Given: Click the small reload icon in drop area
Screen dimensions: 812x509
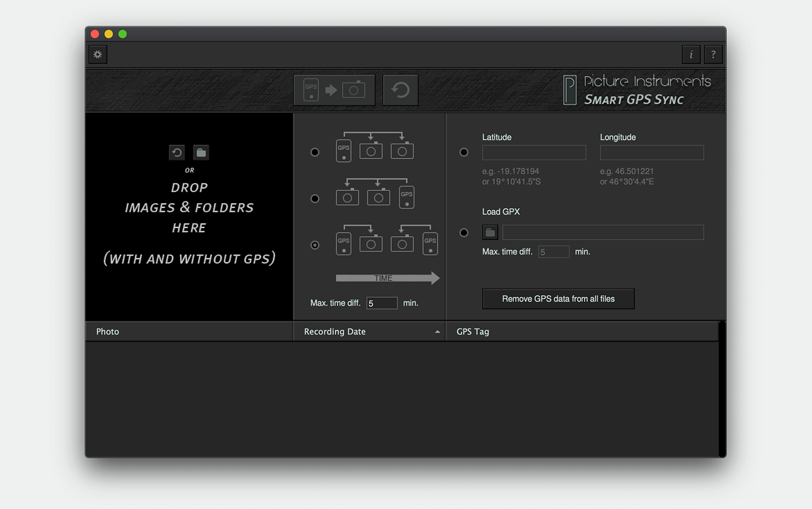Looking at the screenshot, I should pos(177,152).
